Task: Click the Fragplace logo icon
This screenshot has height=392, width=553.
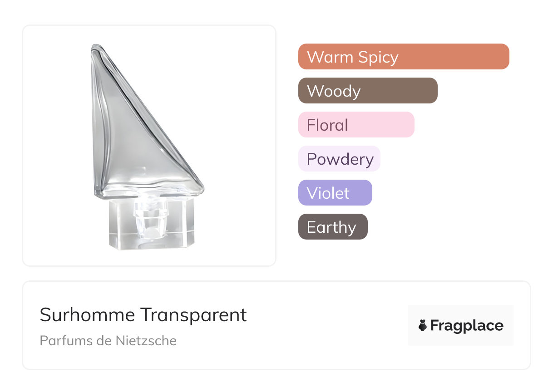Action: point(423,325)
